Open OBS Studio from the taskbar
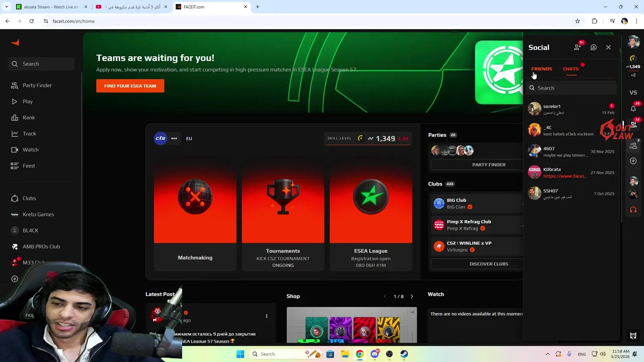The width and height of the screenshot is (644, 362). click(x=389, y=354)
